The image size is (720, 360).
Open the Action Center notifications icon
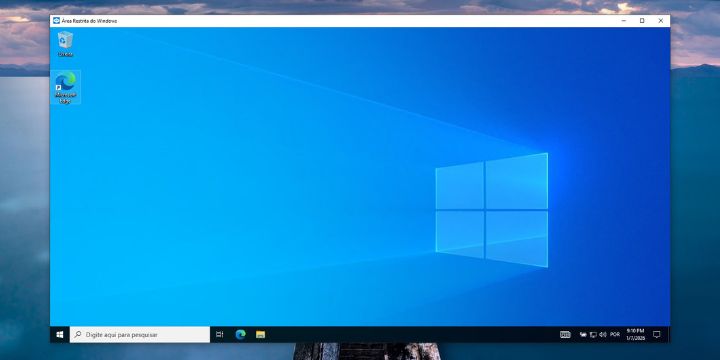657,335
